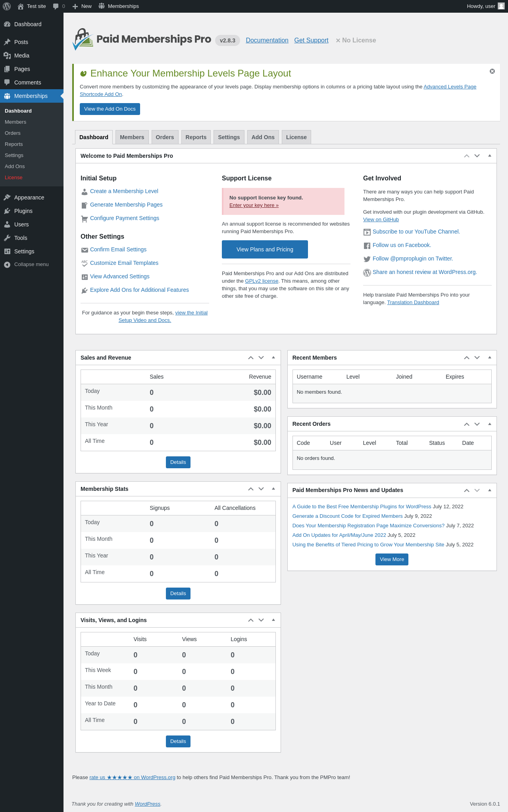Click the Posts pin icon in sidebar

tap(7, 42)
